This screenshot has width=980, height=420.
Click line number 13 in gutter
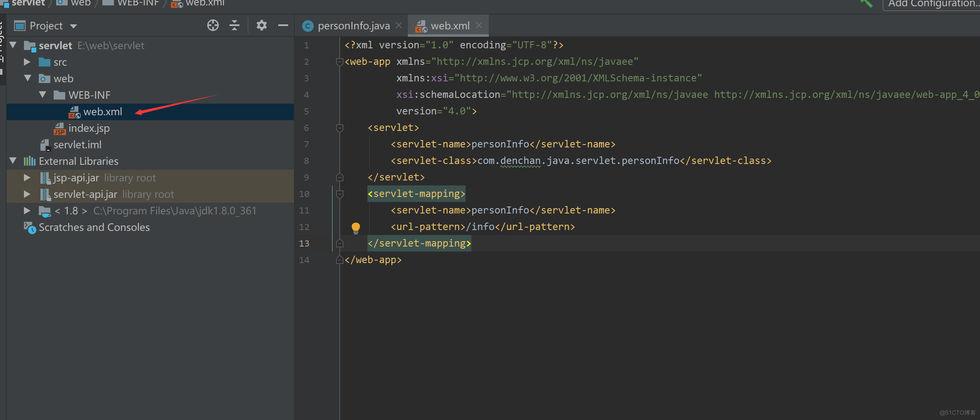[304, 243]
